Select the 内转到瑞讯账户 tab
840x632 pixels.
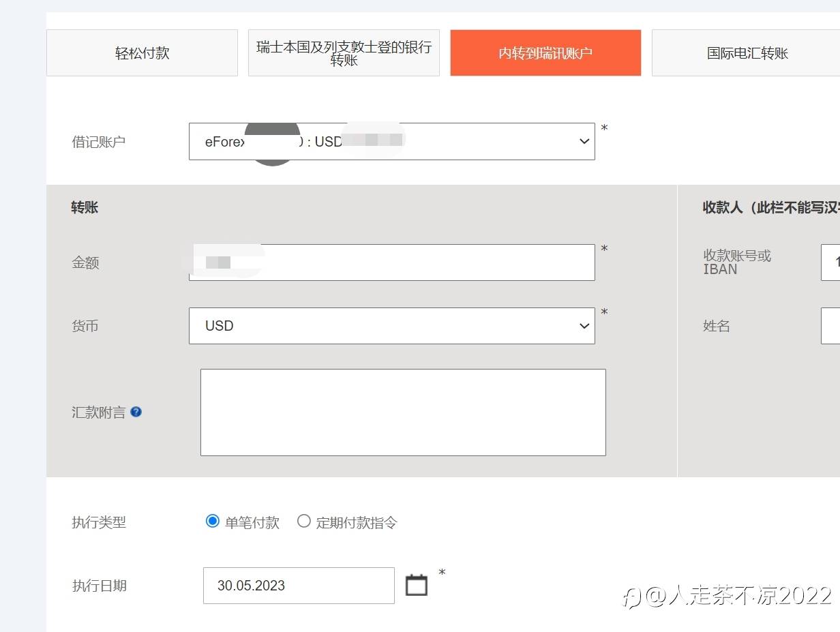[x=545, y=53]
